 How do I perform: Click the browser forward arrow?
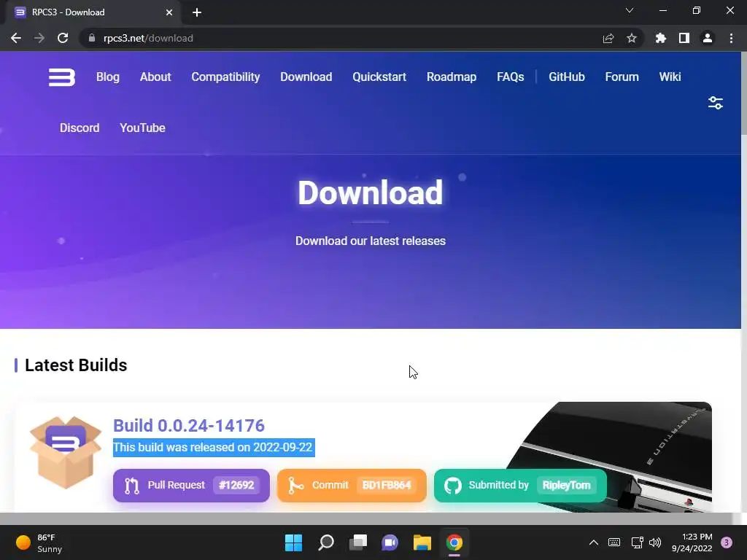[x=39, y=38]
